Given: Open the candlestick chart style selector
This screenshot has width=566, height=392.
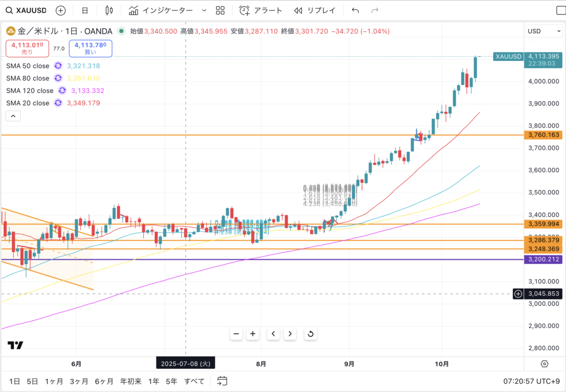Looking at the screenshot, I should pyautogui.click(x=109, y=11).
